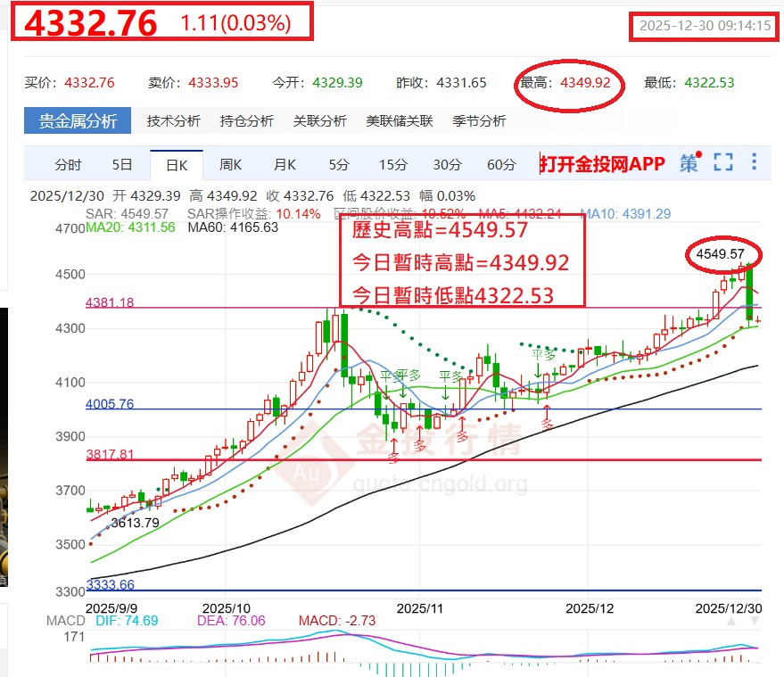Switch to 30分 minute chart
This screenshot has height=677, width=784.
(x=447, y=164)
